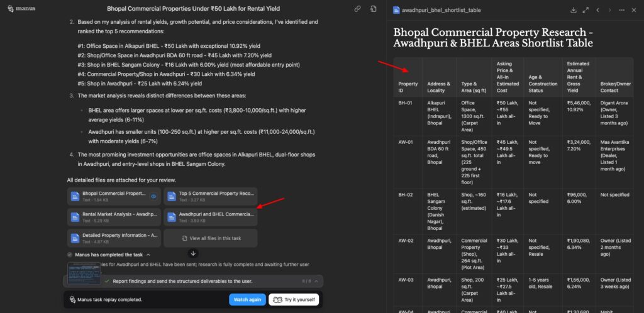Screen dimensions: 644x313
Task: Collapse the task progress step list chevron
Action: click(x=316, y=281)
